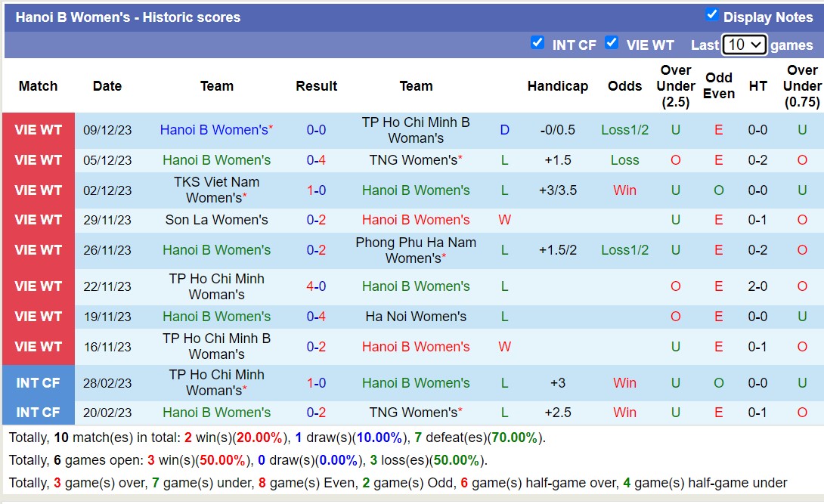
Task: Uncheck the INT CF filter checkbox
Action: tap(537, 43)
